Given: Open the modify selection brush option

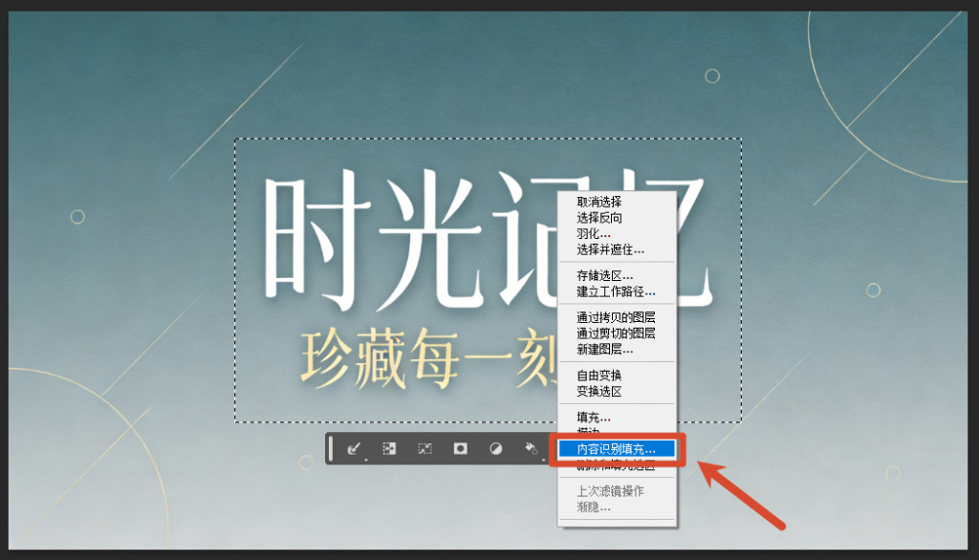Looking at the screenshot, I should (354, 449).
